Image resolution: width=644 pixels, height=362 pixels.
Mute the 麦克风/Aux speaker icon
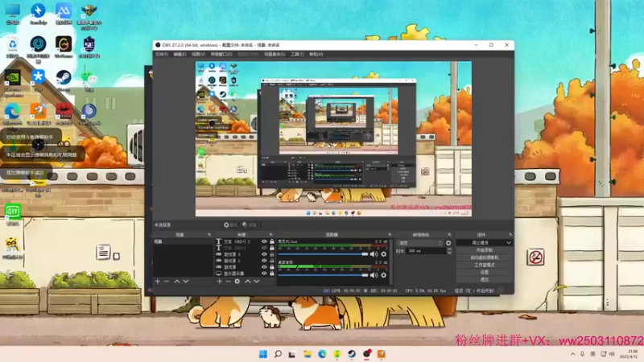click(x=374, y=254)
